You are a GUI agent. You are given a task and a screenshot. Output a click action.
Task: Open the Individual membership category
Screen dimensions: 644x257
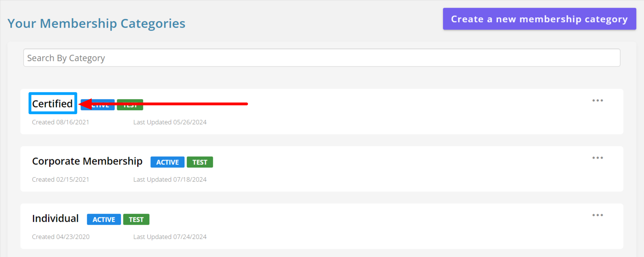coord(55,219)
